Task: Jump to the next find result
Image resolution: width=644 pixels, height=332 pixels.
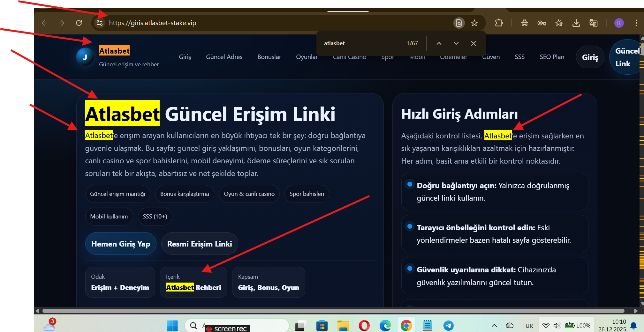Action: click(456, 43)
